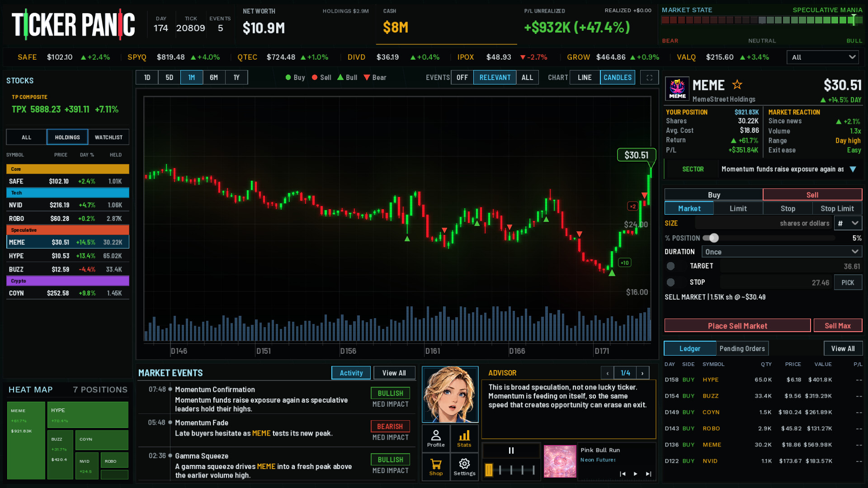Open the Settings gear icon

(x=464, y=467)
